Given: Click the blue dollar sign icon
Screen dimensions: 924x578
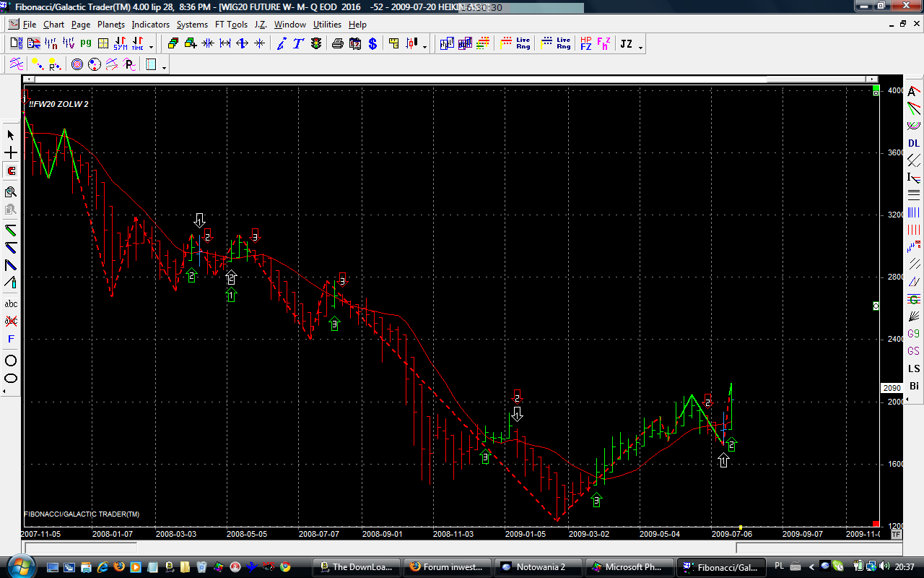Looking at the screenshot, I should click(x=372, y=44).
